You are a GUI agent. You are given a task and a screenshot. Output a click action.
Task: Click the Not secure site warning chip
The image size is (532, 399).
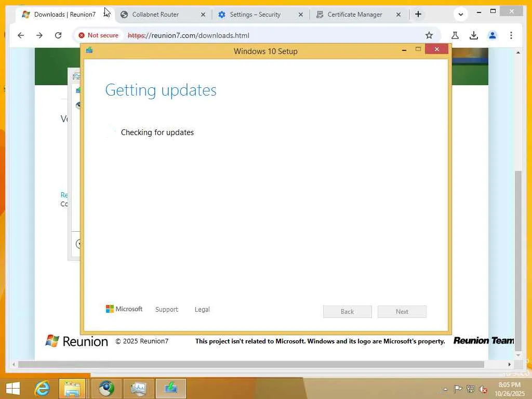98,35
